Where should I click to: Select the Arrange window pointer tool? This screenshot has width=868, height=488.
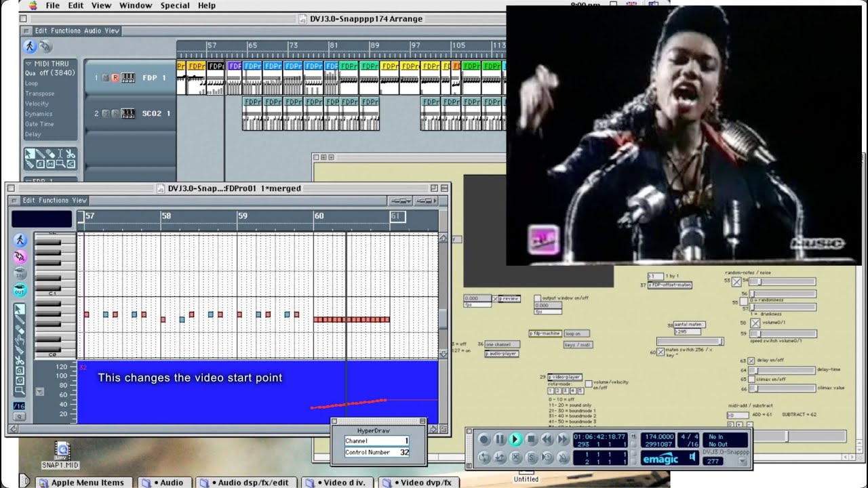tap(30, 155)
